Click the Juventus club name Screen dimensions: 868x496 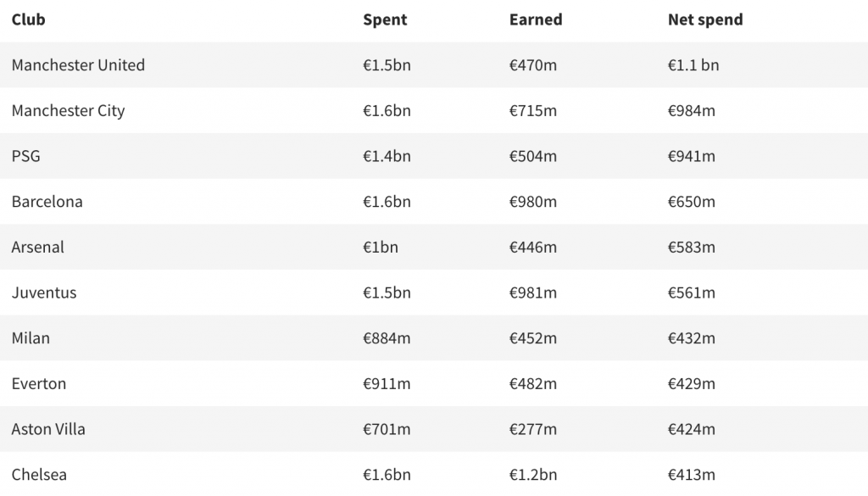tap(44, 293)
